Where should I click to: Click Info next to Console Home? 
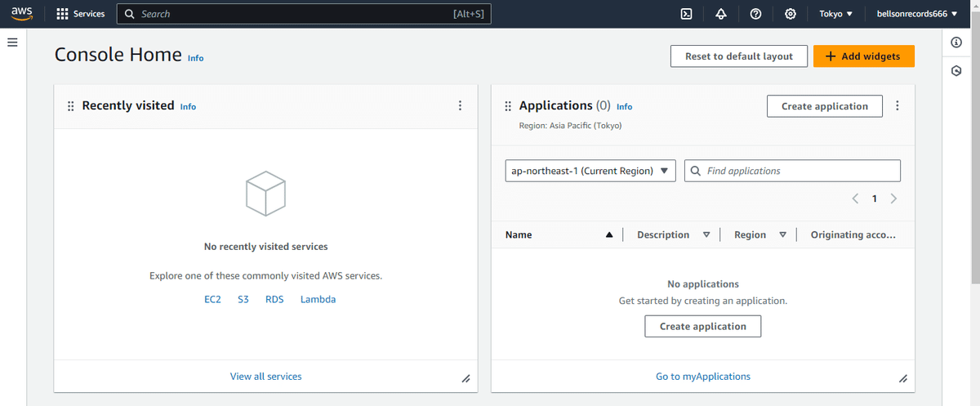click(x=195, y=58)
